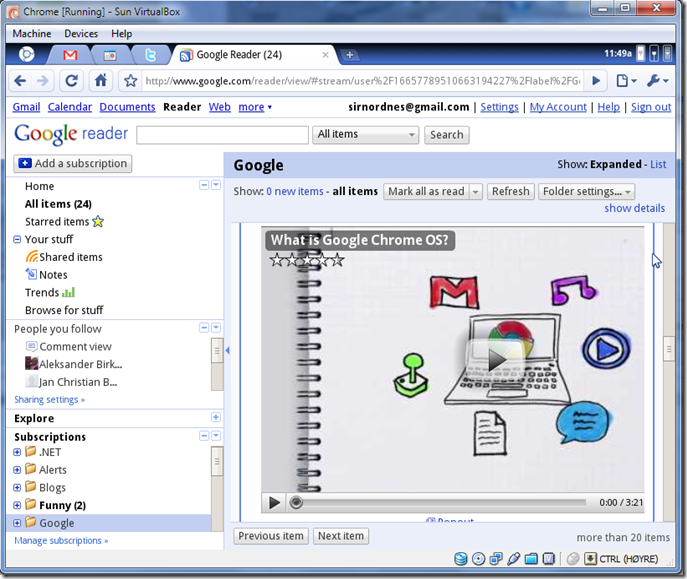Open the pinned Gmail tab

pyautogui.click(x=70, y=55)
